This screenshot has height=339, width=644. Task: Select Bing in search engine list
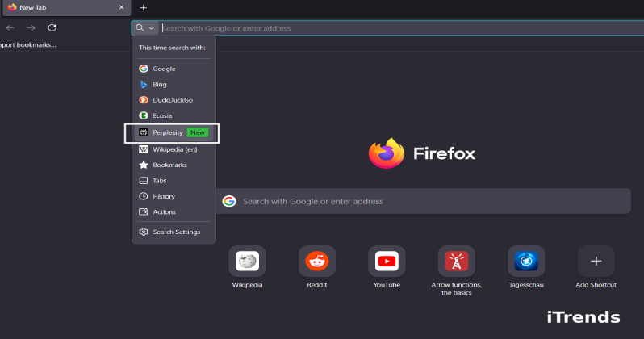point(160,84)
